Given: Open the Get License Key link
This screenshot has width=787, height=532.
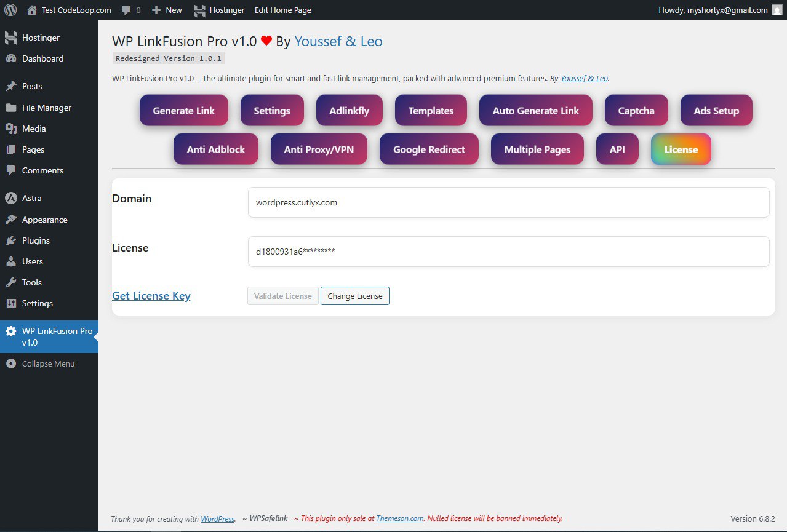Looking at the screenshot, I should point(151,296).
